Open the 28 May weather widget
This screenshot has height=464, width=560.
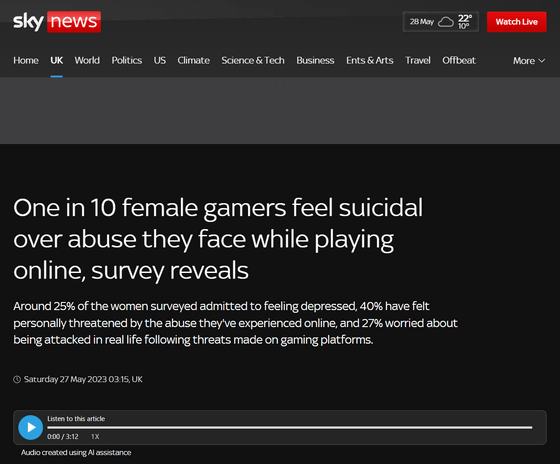(441, 22)
